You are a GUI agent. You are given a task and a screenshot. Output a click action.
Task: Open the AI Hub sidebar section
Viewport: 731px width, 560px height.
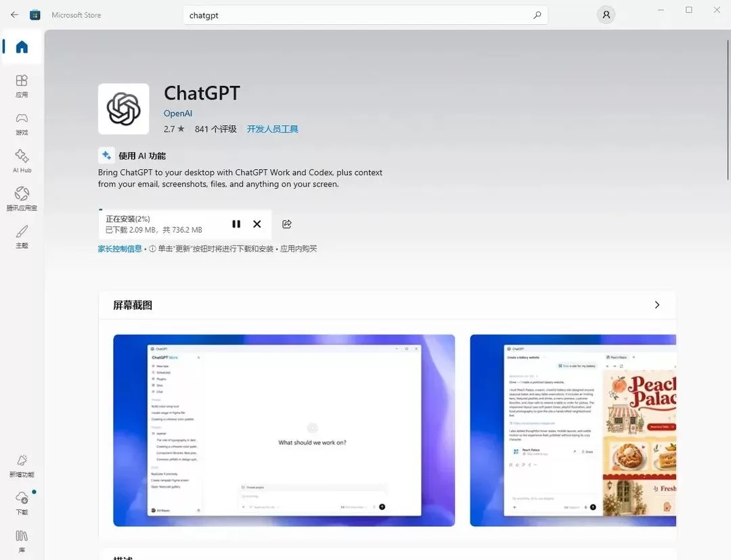[x=22, y=161]
